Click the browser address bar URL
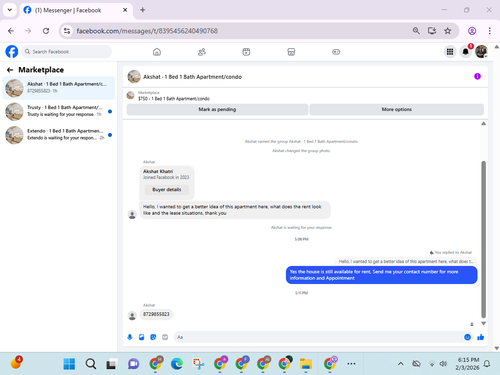This screenshot has height=375, width=500. (x=147, y=31)
